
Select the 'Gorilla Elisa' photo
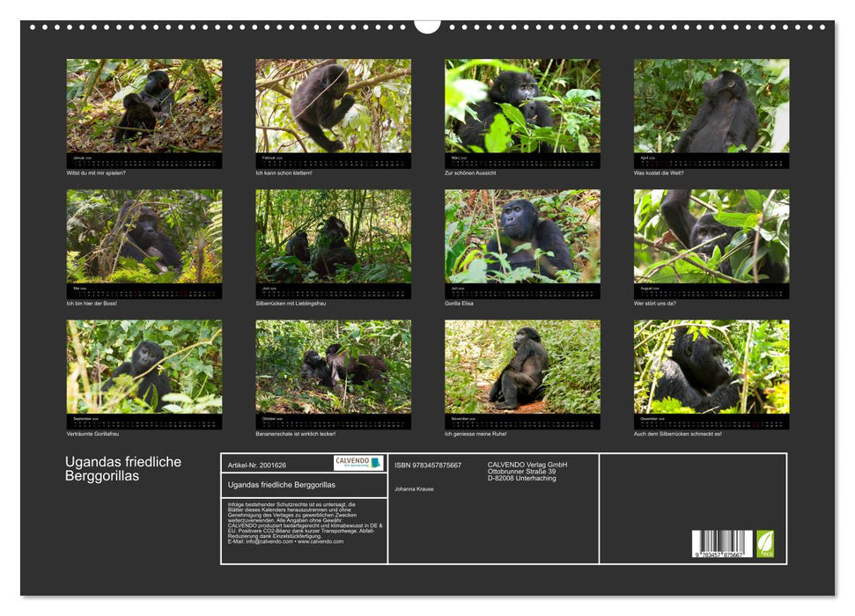pos(522,237)
